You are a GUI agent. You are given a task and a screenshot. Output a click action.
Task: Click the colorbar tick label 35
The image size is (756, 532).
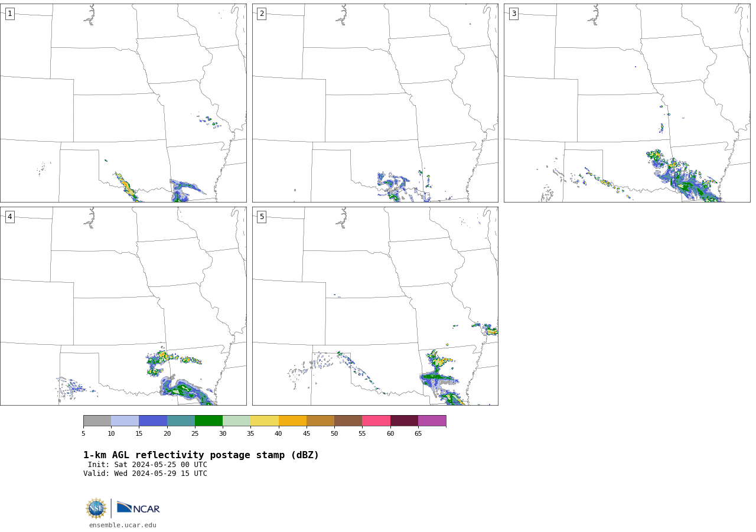(x=250, y=434)
